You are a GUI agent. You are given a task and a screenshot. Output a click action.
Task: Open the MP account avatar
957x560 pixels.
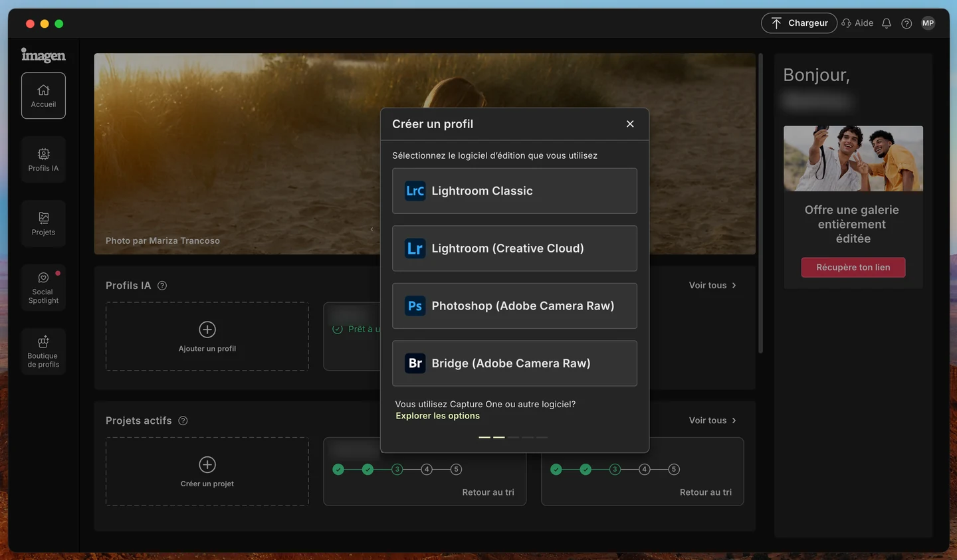click(928, 23)
